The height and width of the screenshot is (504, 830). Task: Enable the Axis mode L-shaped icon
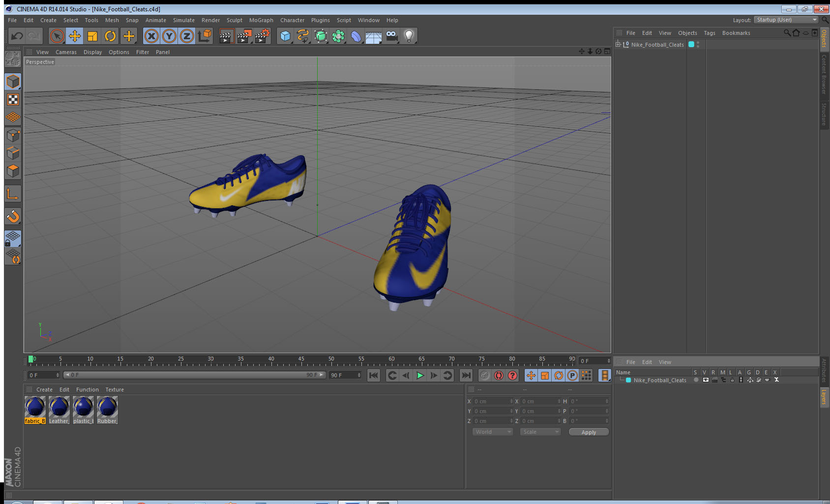13,194
